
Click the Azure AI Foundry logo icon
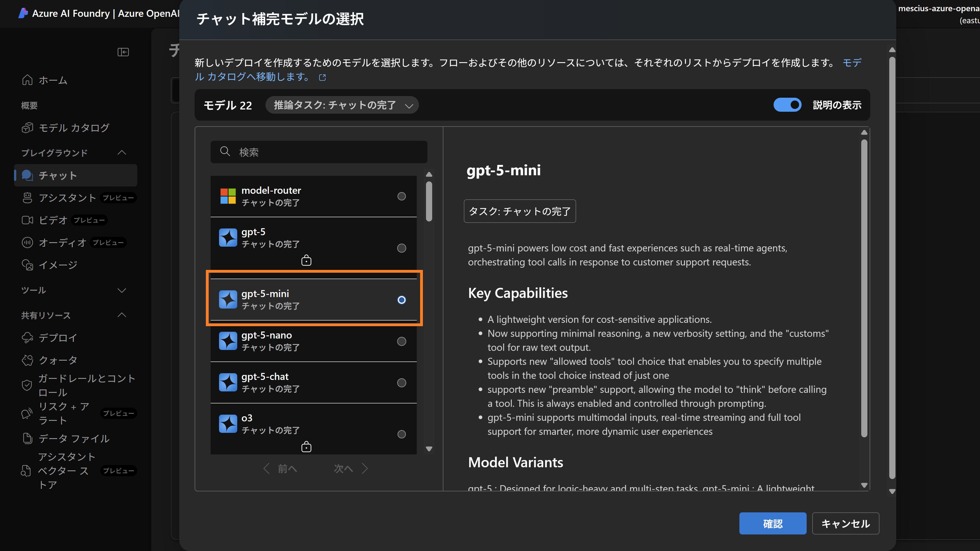click(23, 13)
